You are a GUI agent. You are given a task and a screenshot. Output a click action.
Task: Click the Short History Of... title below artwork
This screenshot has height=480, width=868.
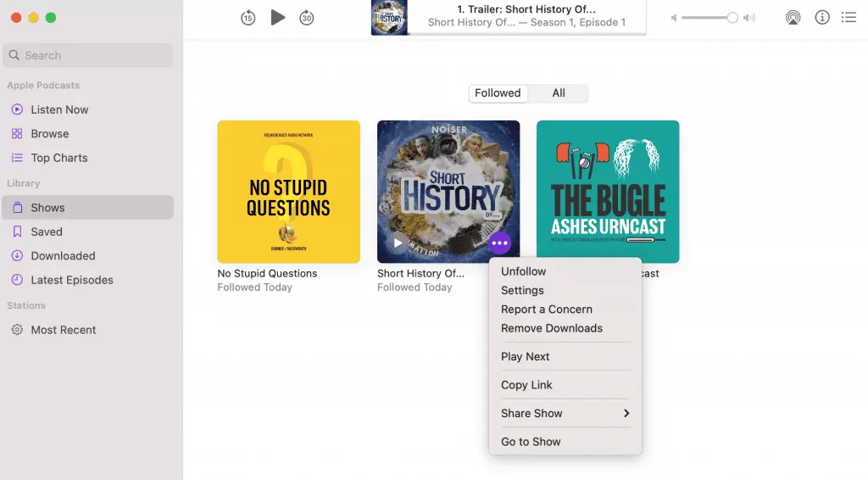[420, 273]
